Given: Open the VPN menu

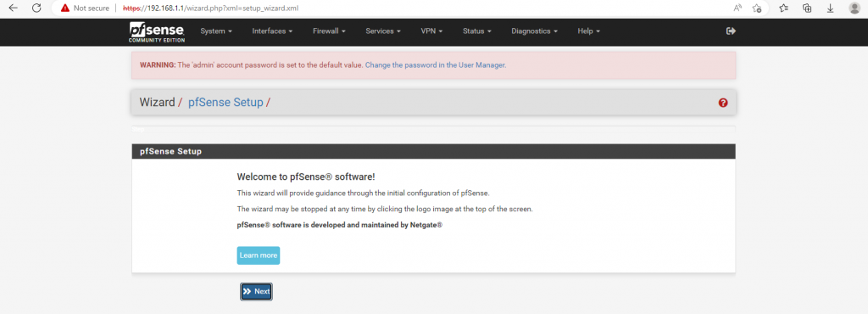Looking at the screenshot, I should (431, 31).
